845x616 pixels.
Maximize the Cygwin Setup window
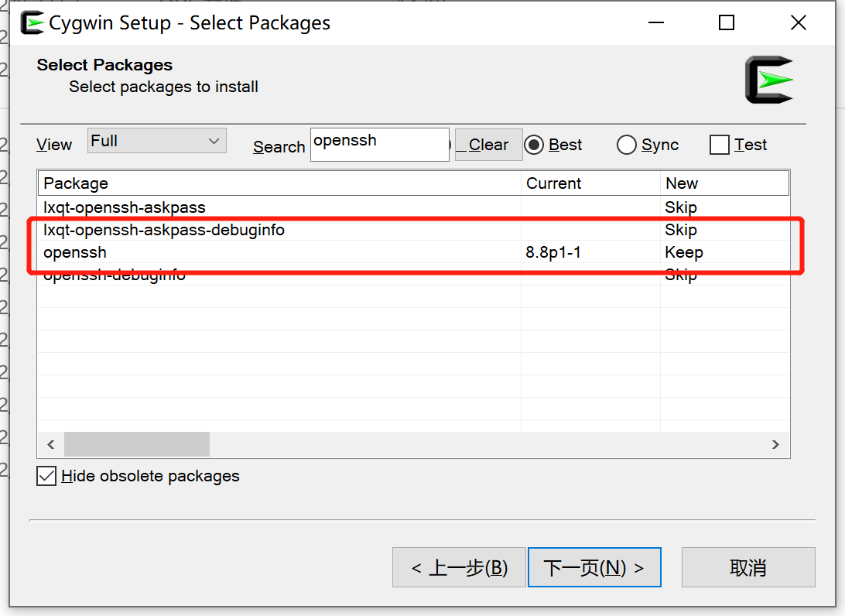point(726,23)
